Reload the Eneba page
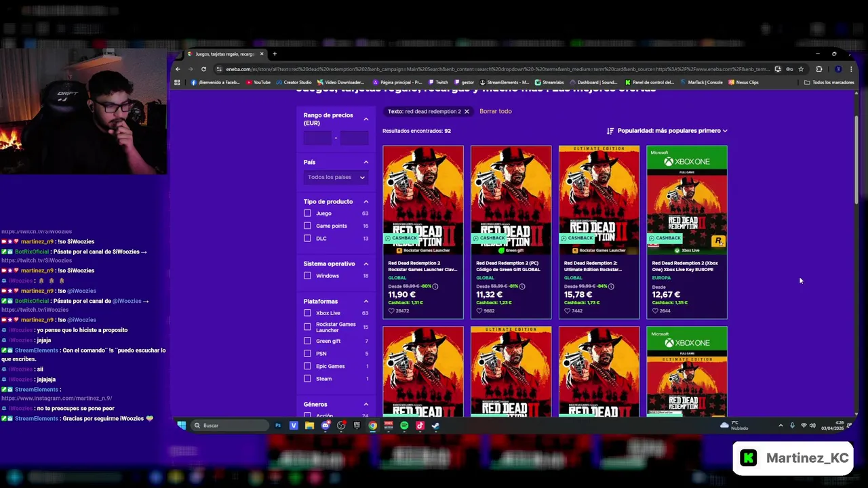 (x=203, y=69)
